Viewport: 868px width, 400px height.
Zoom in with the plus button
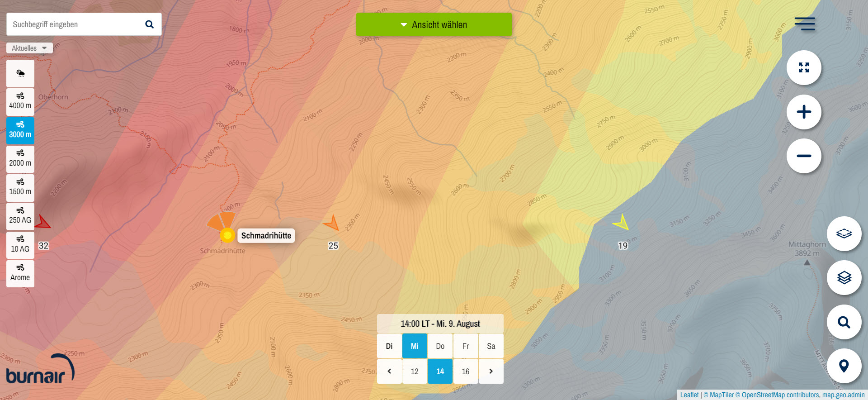pos(803,112)
